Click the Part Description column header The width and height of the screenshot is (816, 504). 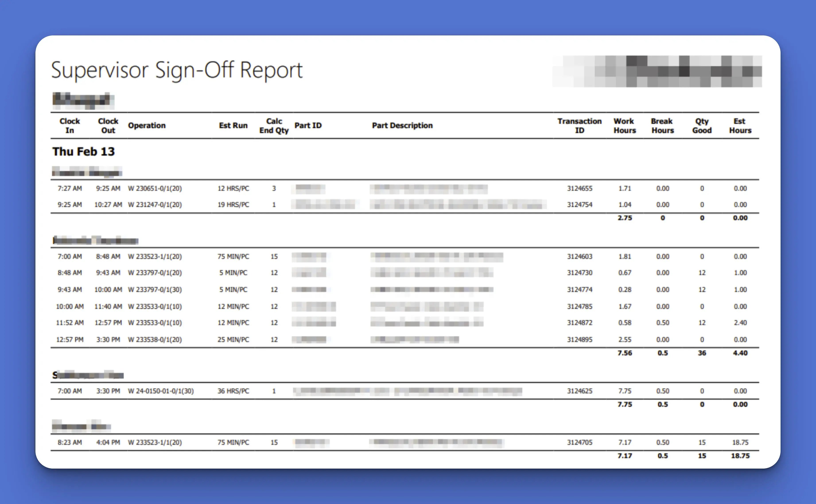(402, 126)
